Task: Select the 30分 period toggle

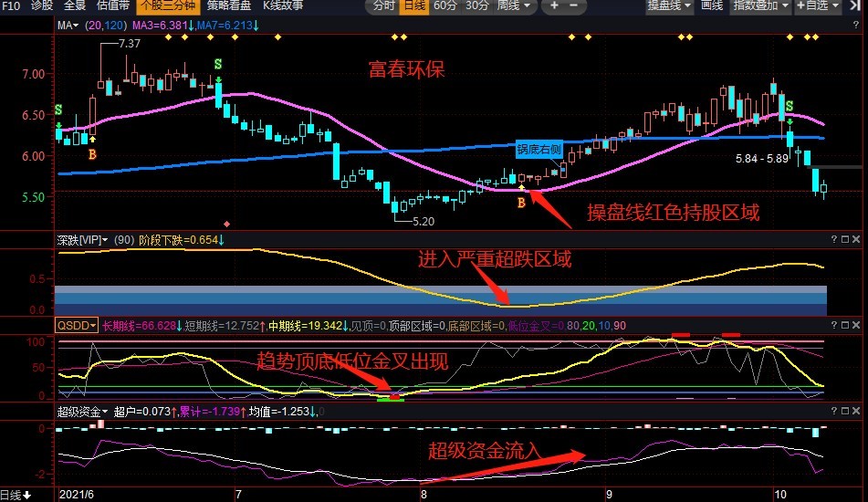Action: point(476,6)
